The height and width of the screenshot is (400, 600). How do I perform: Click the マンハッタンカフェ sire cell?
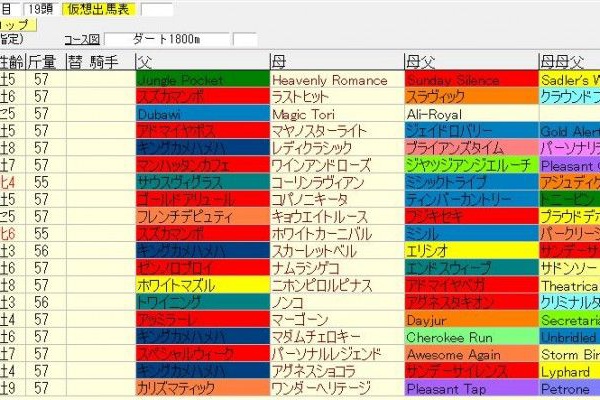200,165
